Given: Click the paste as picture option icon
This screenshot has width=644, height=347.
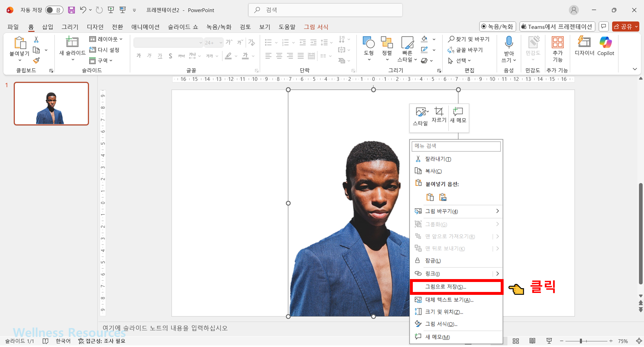Looking at the screenshot, I should point(443,197).
